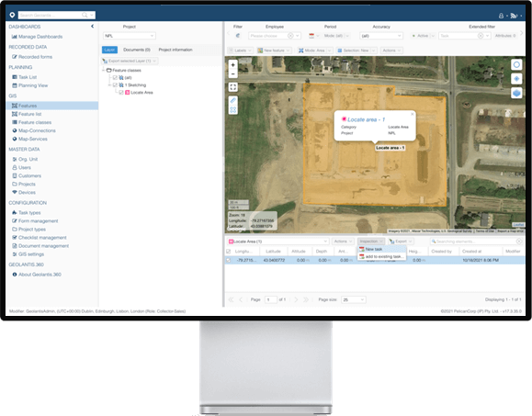Open the Locate Area (1) feature dropdown
532x416 pixels.
click(277, 242)
